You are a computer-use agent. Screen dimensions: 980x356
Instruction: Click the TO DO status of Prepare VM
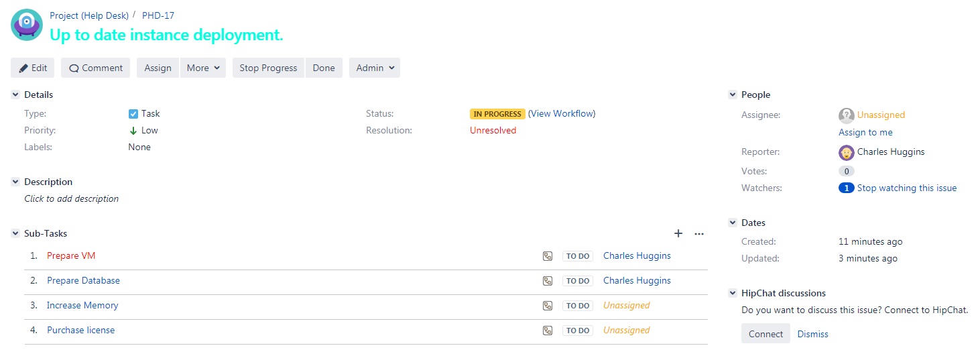(x=578, y=256)
